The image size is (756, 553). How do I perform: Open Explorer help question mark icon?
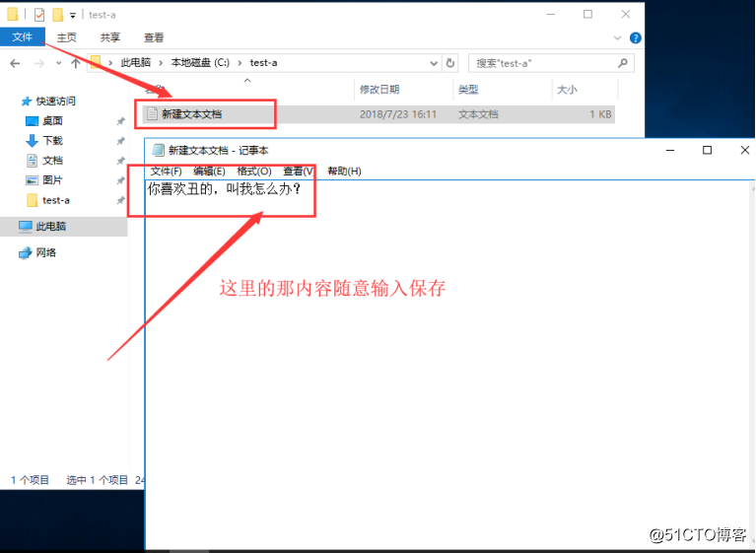(x=636, y=37)
